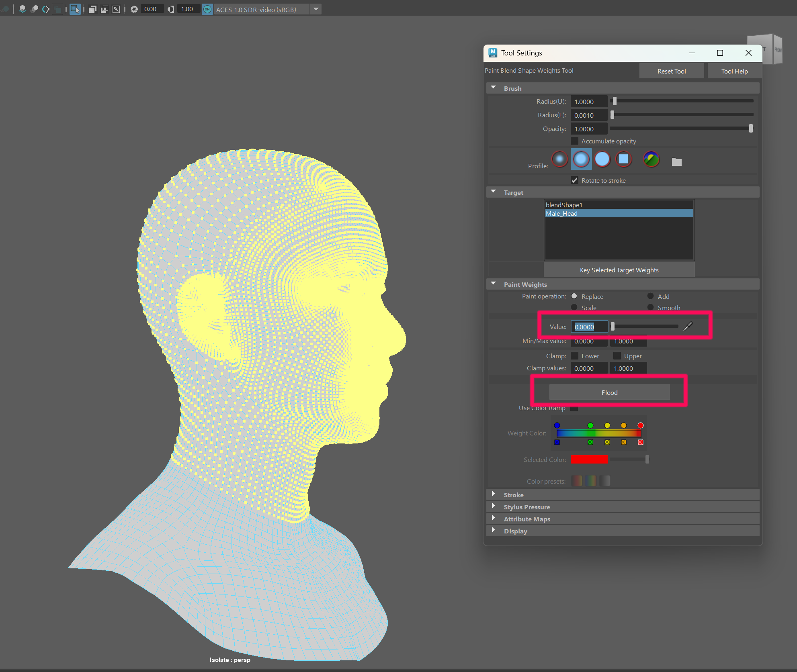Select the Gaussian brush profile icon
Viewport: 797px width, 672px height.
(x=559, y=159)
